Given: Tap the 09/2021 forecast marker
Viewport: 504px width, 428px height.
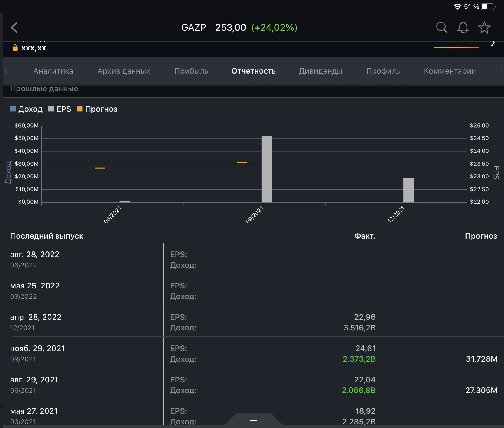Looking at the screenshot, I should [242, 162].
